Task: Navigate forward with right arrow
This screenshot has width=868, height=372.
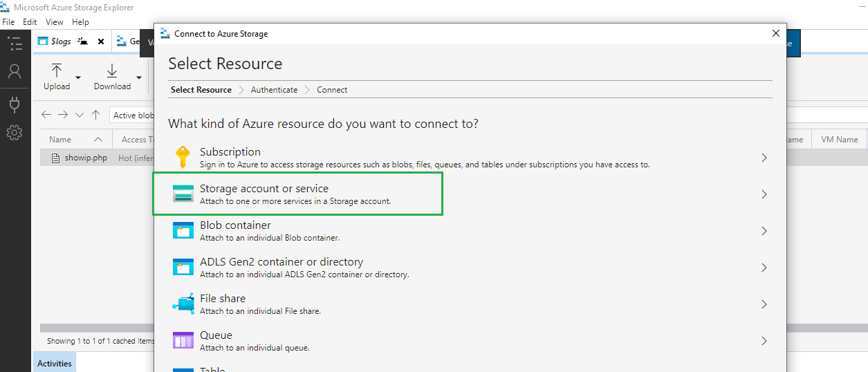Action: [63, 115]
